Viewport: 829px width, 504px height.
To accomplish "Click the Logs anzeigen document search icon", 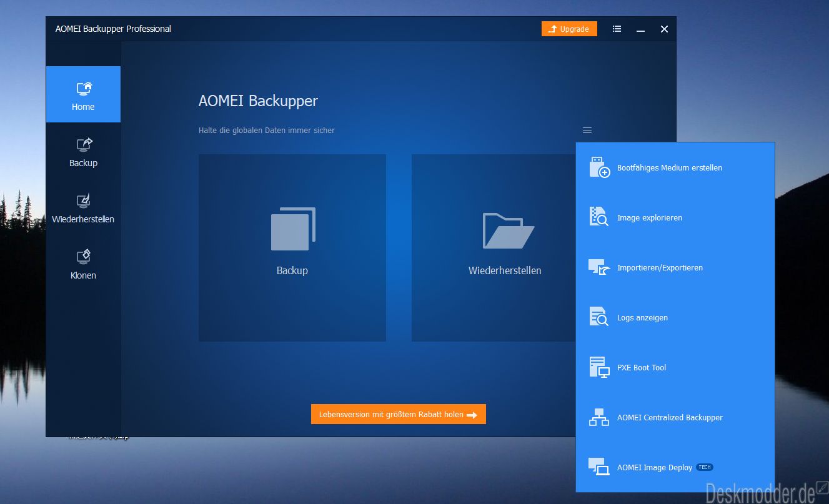I will (x=599, y=317).
